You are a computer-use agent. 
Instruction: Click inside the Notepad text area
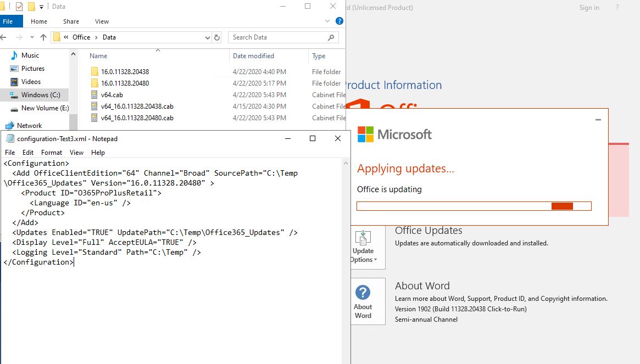pyautogui.click(x=171, y=261)
